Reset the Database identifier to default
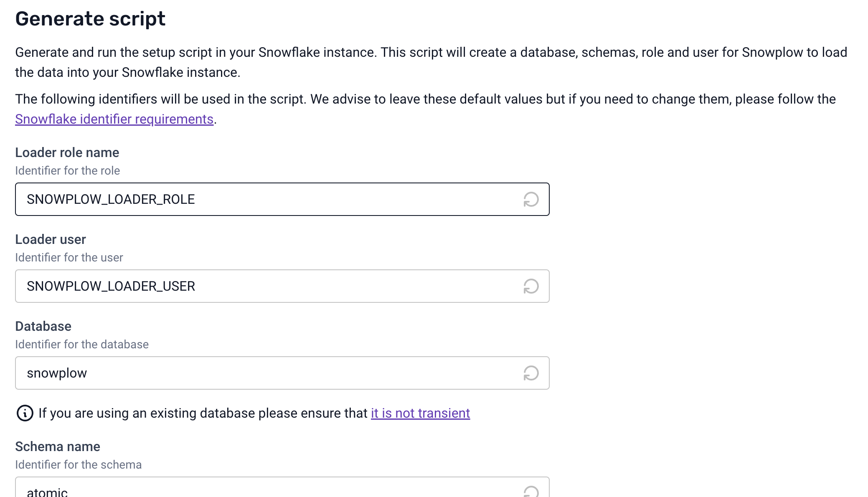868x497 pixels. (531, 373)
